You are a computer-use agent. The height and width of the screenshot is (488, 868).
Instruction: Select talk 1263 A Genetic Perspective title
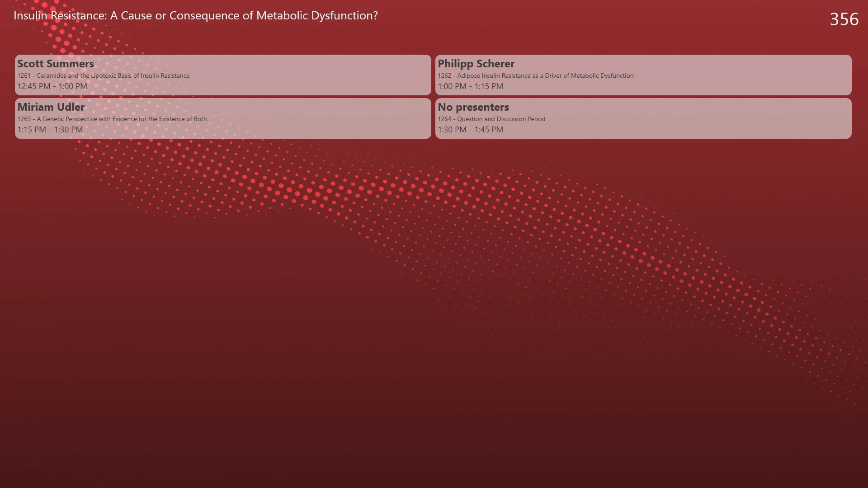(x=112, y=119)
